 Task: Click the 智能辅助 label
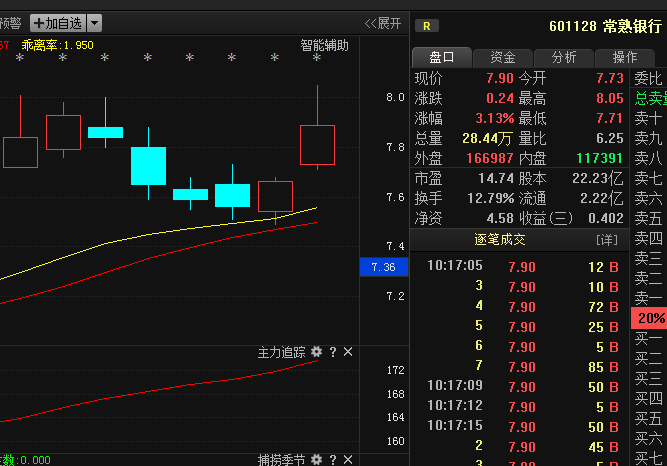324,45
